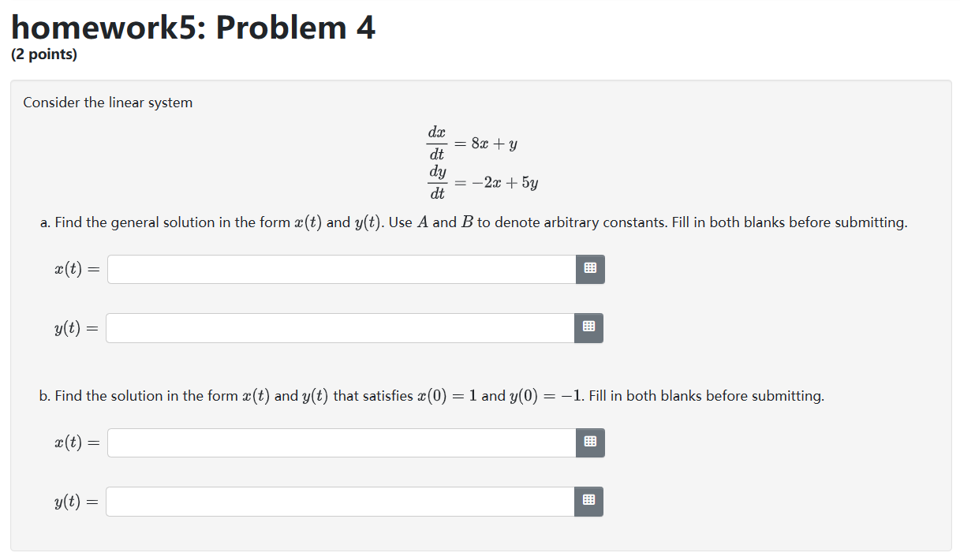Click the (2 points) label

coord(43,54)
